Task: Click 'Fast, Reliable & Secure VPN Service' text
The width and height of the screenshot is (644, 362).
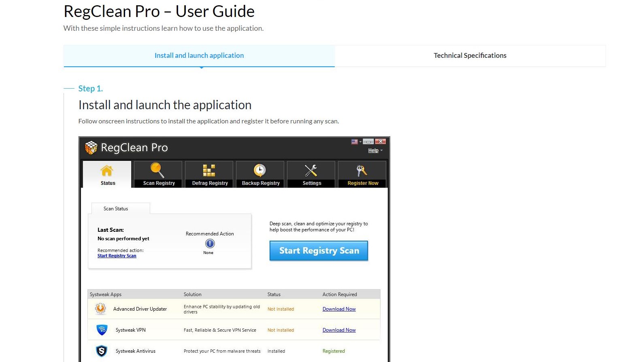Action: [x=220, y=330]
